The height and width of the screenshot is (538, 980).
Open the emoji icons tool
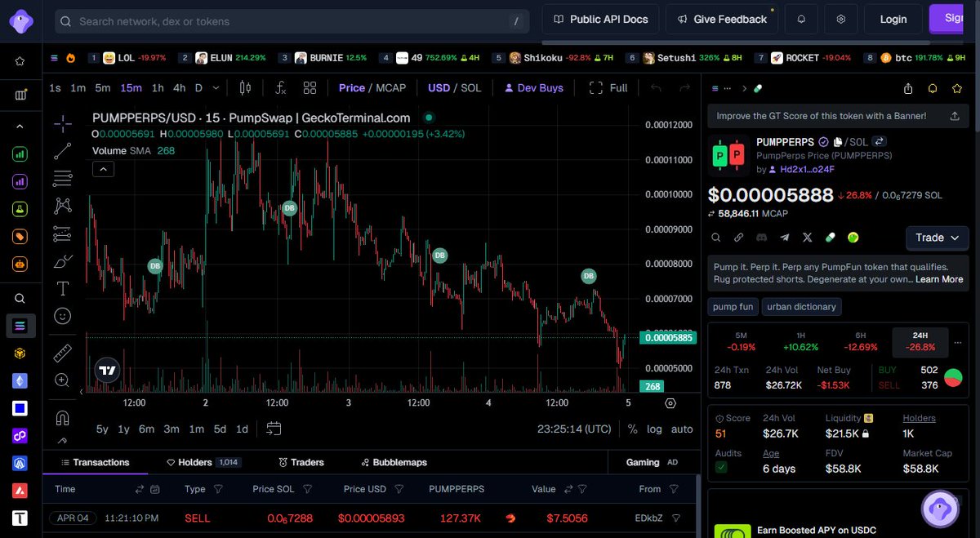62,315
